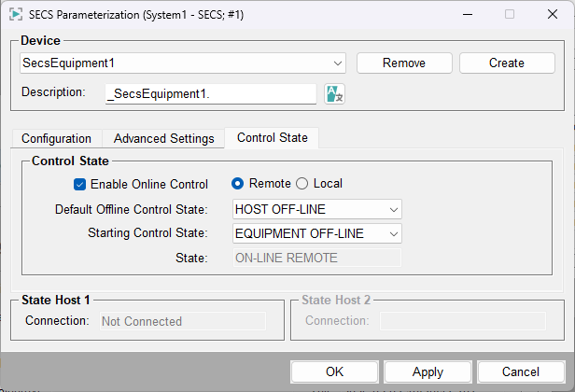The height and width of the screenshot is (392, 575).
Task: Minimize the SECS Parameterization window
Action: pos(466,14)
